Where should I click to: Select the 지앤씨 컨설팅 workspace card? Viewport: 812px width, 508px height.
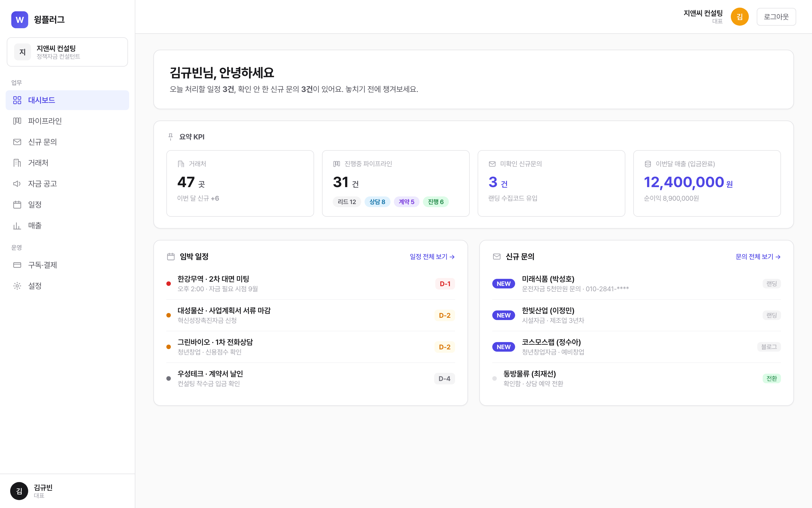click(67, 52)
